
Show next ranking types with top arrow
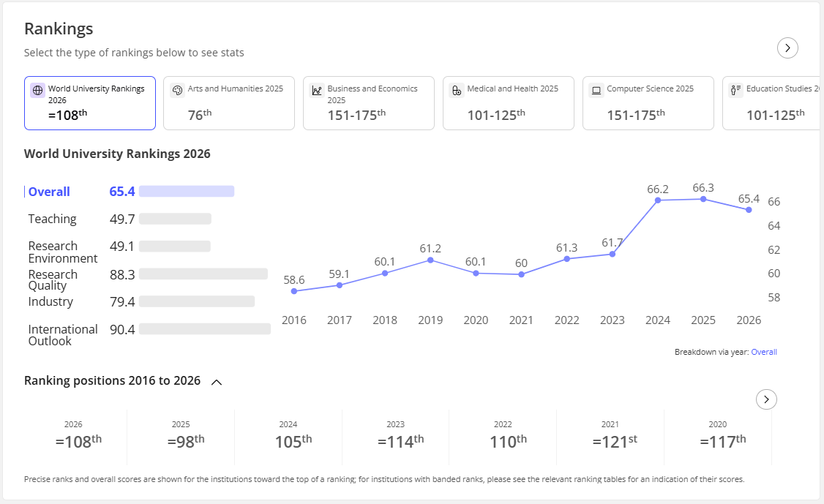pos(787,48)
